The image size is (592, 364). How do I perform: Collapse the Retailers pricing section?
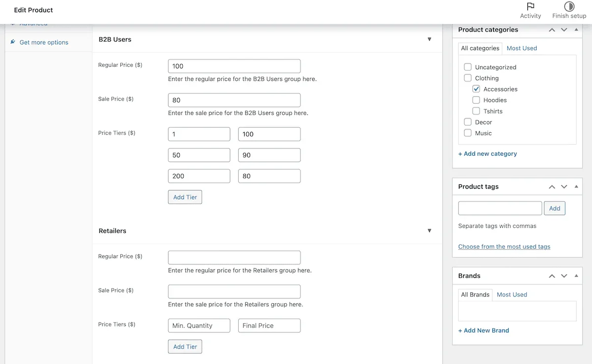(429, 230)
